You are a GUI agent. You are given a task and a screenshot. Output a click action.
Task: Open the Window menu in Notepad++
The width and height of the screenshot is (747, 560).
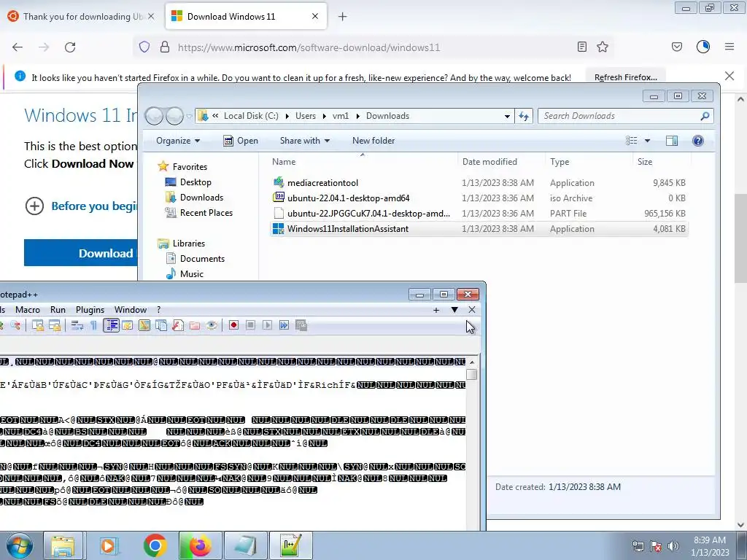point(131,309)
